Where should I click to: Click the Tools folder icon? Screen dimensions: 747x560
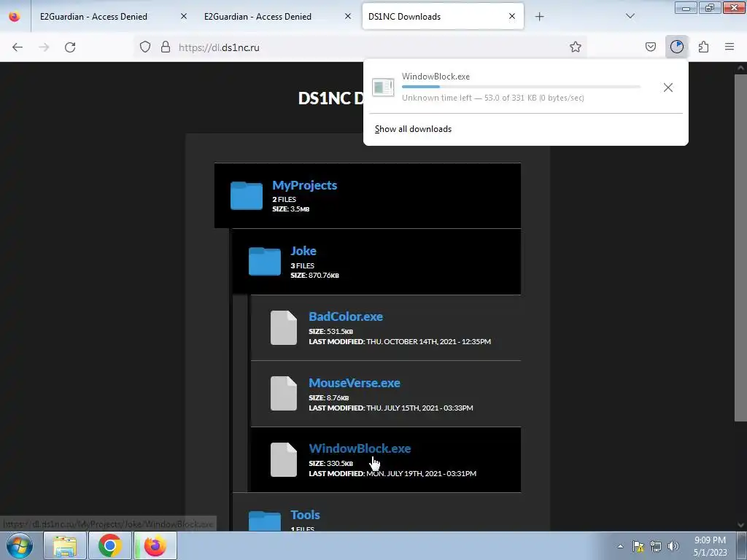click(x=264, y=521)
